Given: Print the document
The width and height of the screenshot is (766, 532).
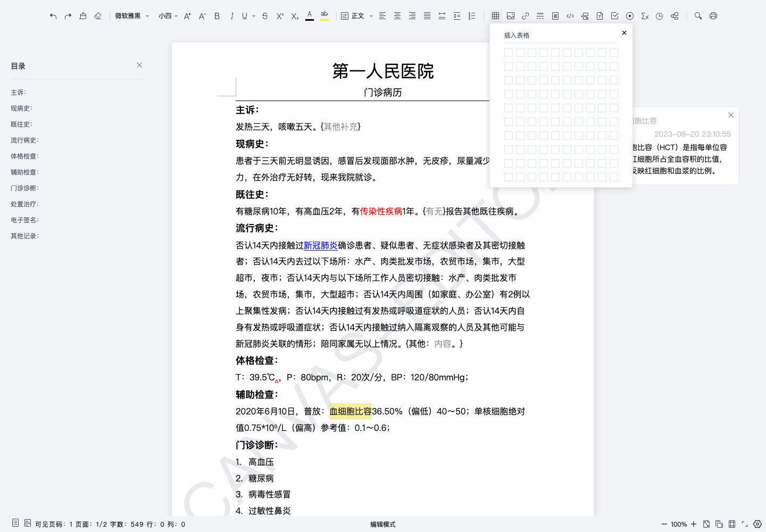Looking at the screenshot, I should [x=713, y=16].
